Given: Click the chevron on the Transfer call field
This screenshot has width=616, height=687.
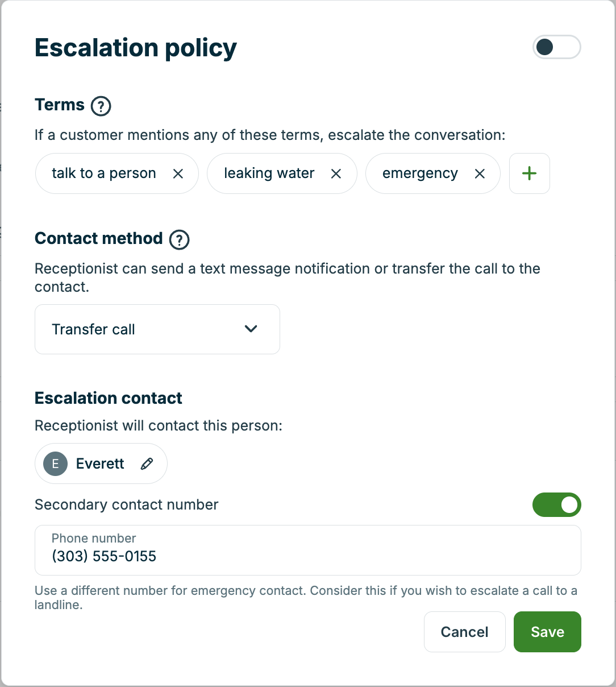Looking at the screenshot, I should pyautogui.click(x=251, y=329).
